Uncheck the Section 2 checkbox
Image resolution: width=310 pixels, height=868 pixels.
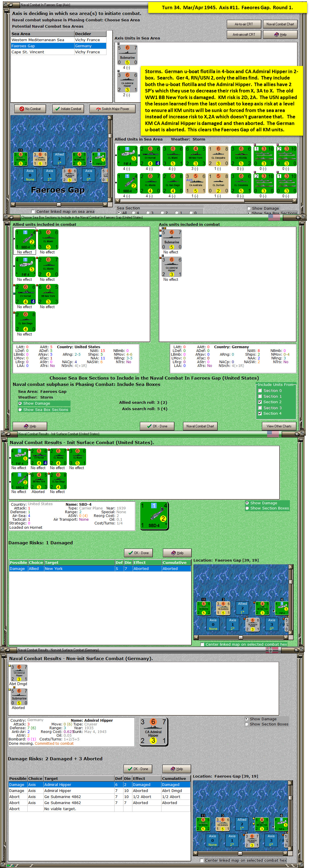pyautogui.click(x=260, y=402)
